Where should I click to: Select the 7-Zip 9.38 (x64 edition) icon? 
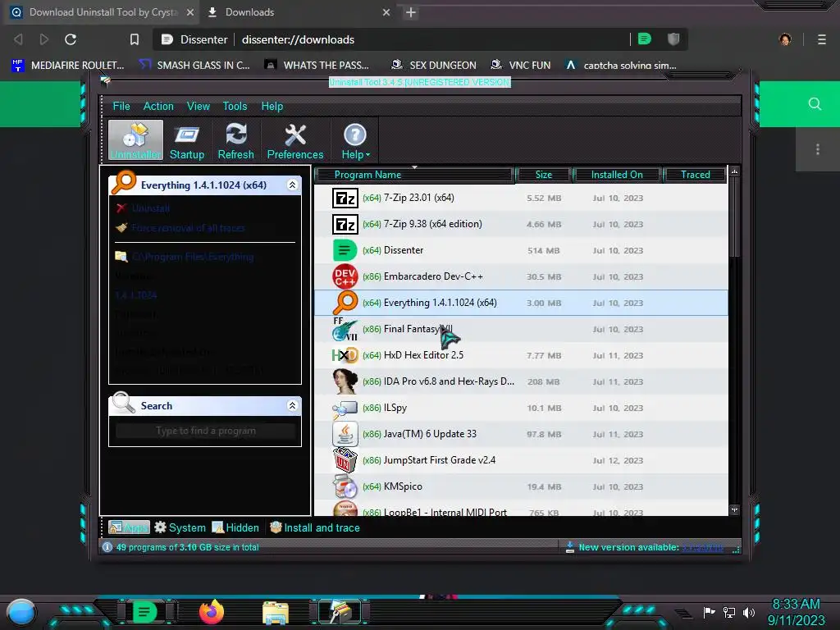click(345, 225)
